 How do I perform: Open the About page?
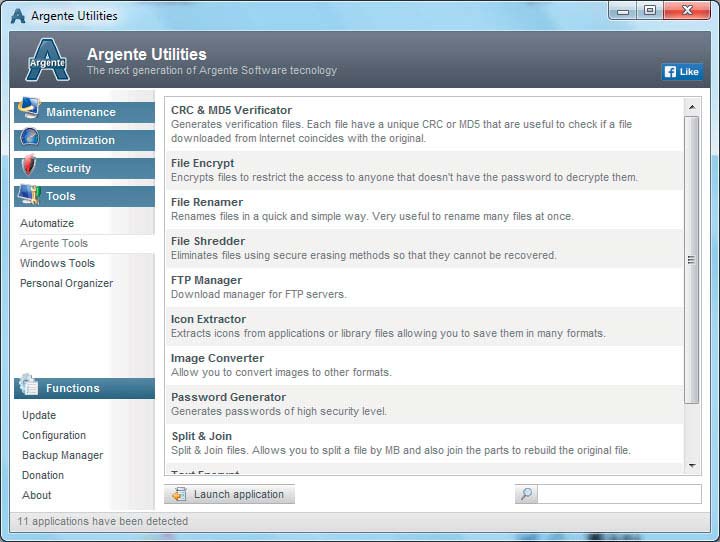click(x=37, y=495)
